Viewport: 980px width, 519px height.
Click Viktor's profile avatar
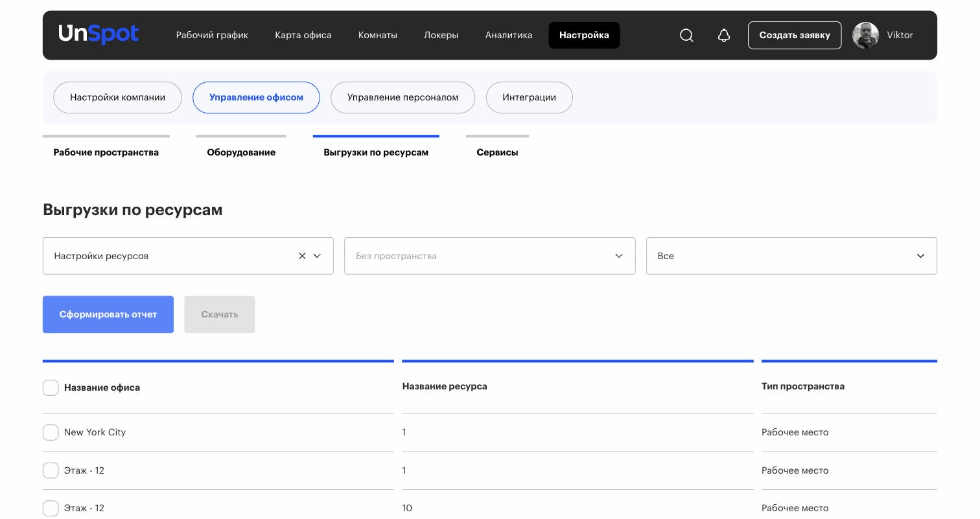pyautogui.click(x=865, y=35)
